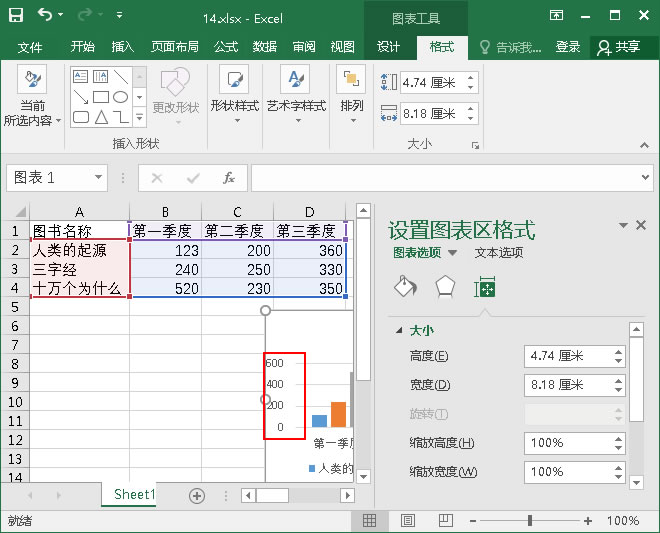Open the format pane options dropdown arrow
The height and width of the screenshot is (533, 660).
pos(623,225)
